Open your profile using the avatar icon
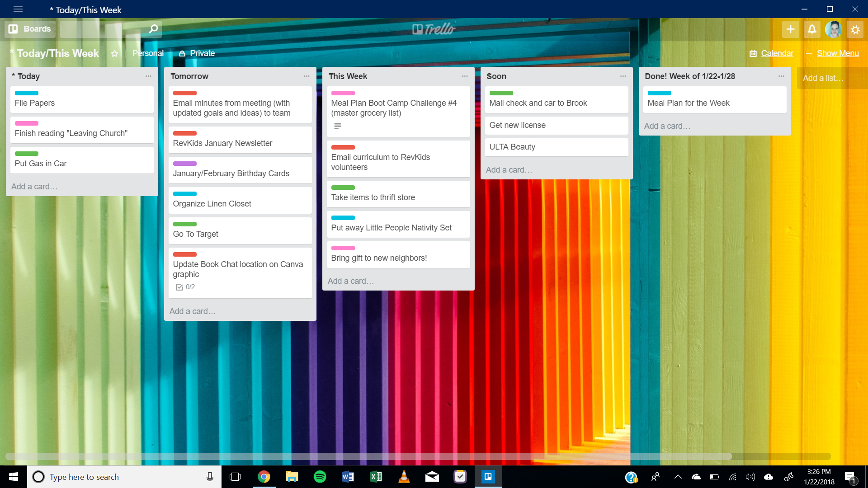The width and height of the screenshot is (868, 488). coord(834,28)
